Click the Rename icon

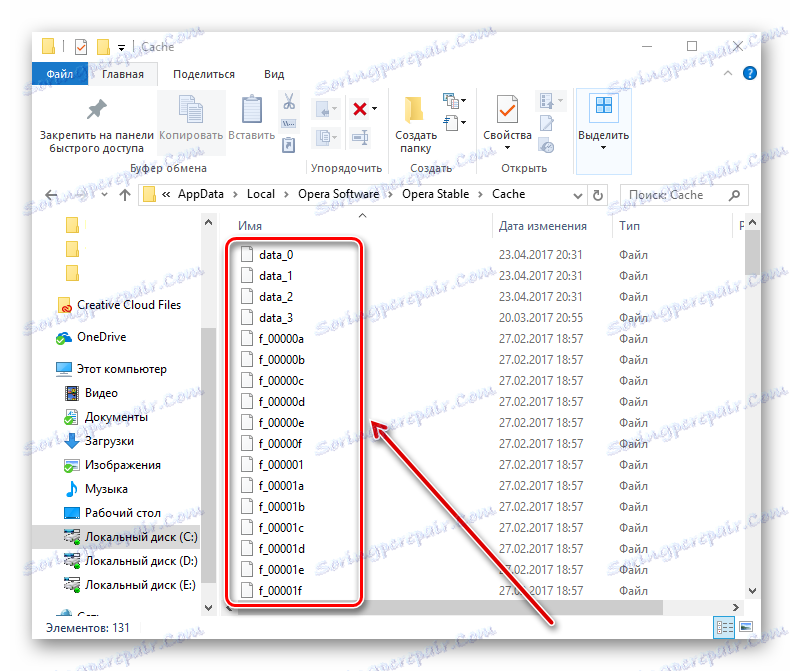point(360,137)
